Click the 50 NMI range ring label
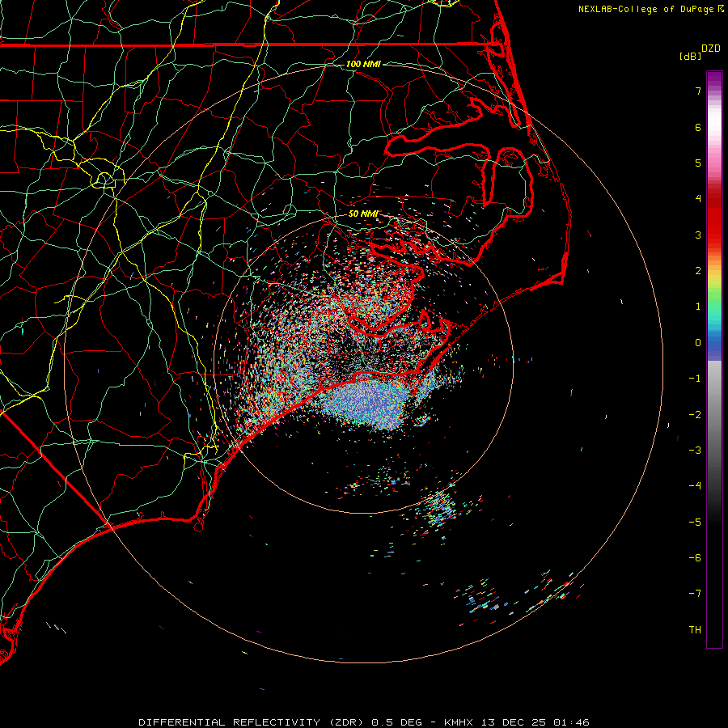 [x=363, y=214]
